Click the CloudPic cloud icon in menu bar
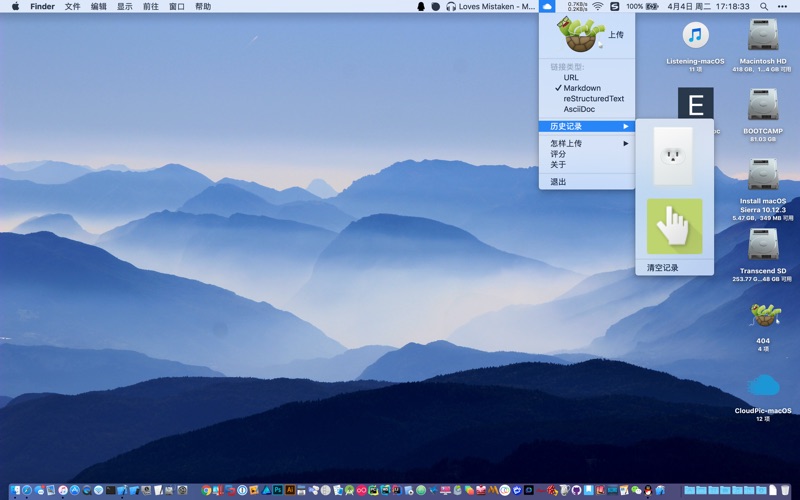The width and height of the screenshot is (800, 500). [x=547, y=6]
